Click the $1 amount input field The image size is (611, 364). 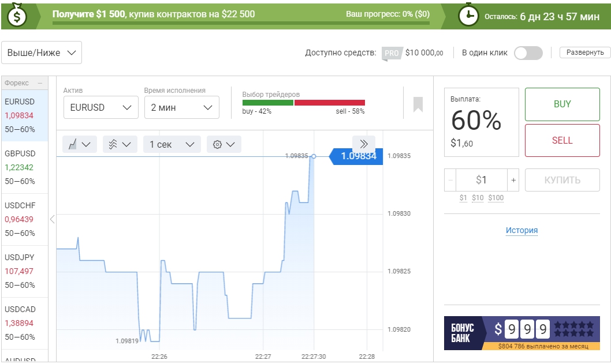click(x=482, y=180)
